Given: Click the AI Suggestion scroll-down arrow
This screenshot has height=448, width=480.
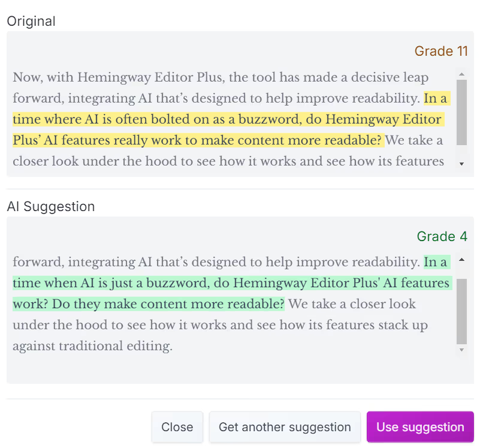Looking at the screenshot, I should [461, 349].
